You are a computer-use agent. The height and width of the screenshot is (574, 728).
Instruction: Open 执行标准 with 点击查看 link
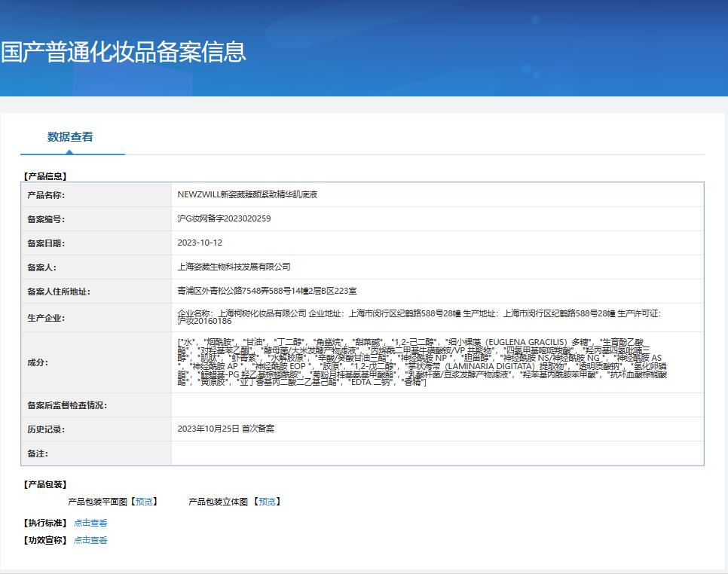point(92,522)
